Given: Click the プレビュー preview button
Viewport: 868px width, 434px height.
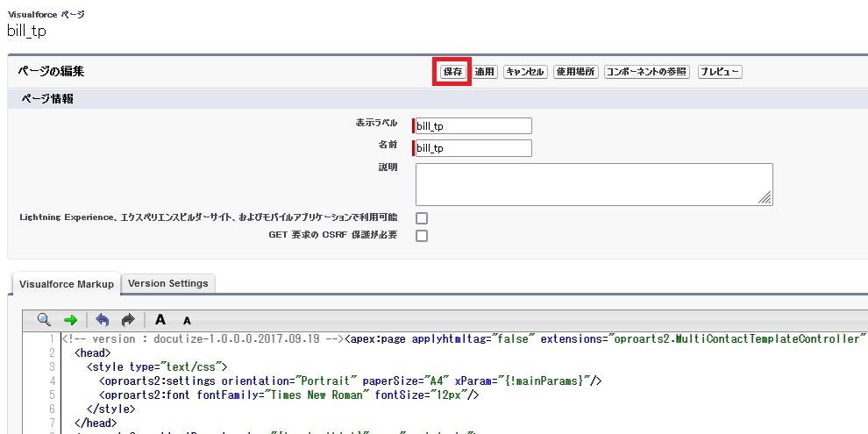Looking at the screenshot, I should [720, 72].
